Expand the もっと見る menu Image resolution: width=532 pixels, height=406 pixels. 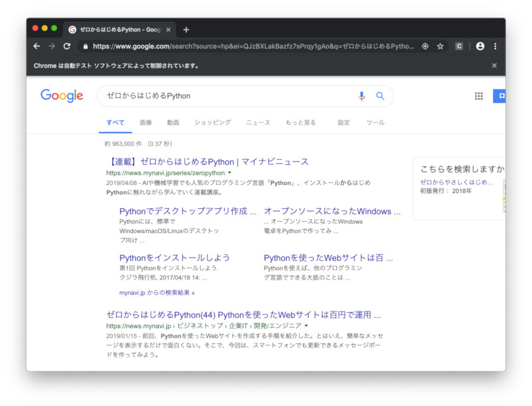[301, 122]
